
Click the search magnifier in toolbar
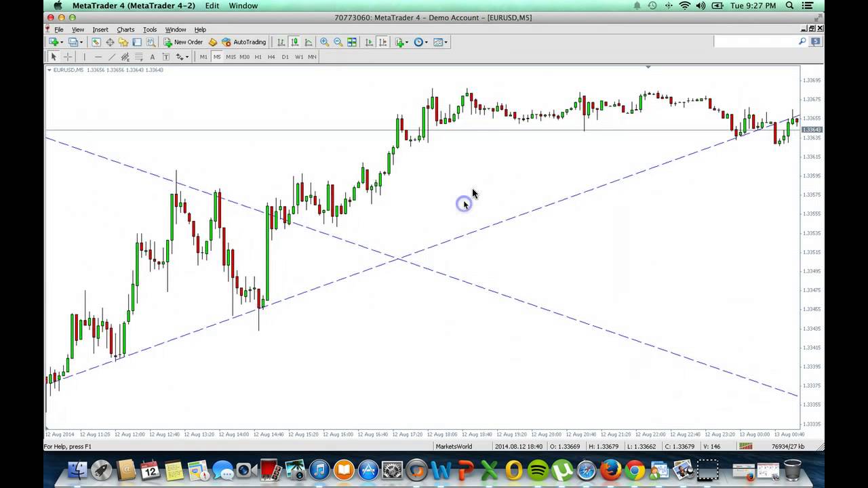tap(802, 41)
